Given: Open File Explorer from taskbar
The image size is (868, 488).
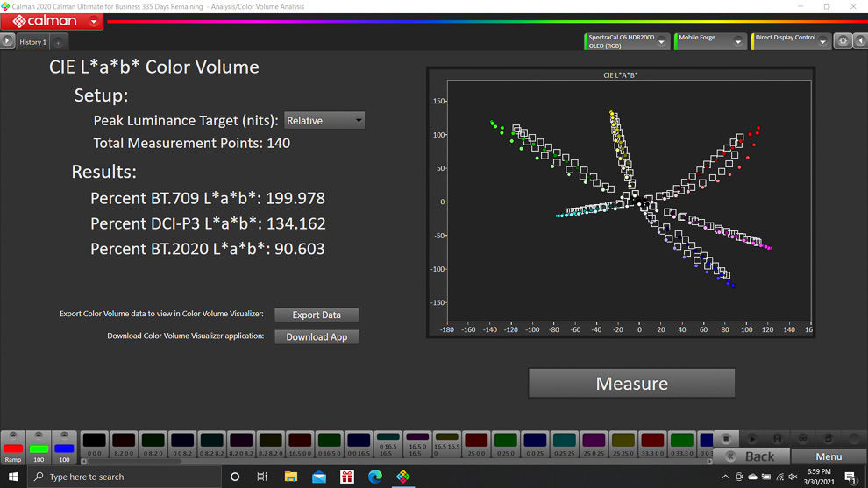Looking at the screenshot, I should click(x=290, y=477).
